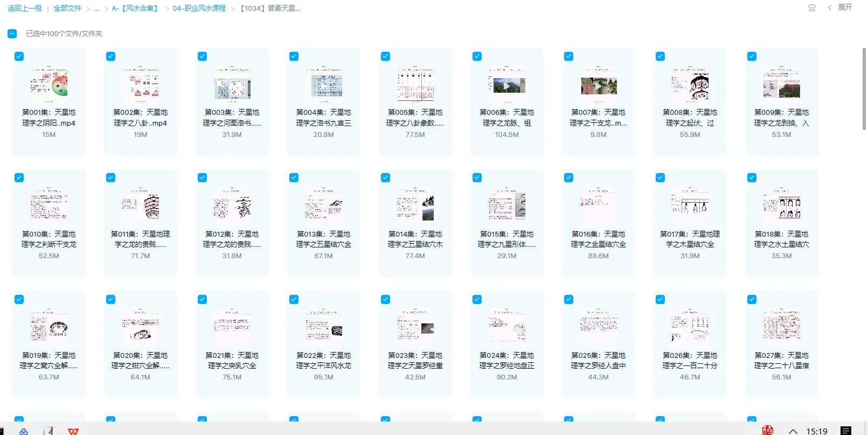Uncheck the 第003集 file checkbox

[203, 56]
